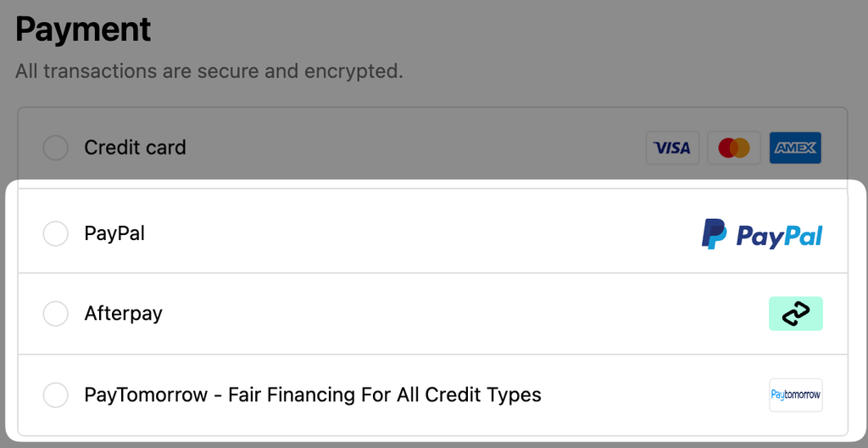Click empty area of the PayTomorrow row

(654, 395)
